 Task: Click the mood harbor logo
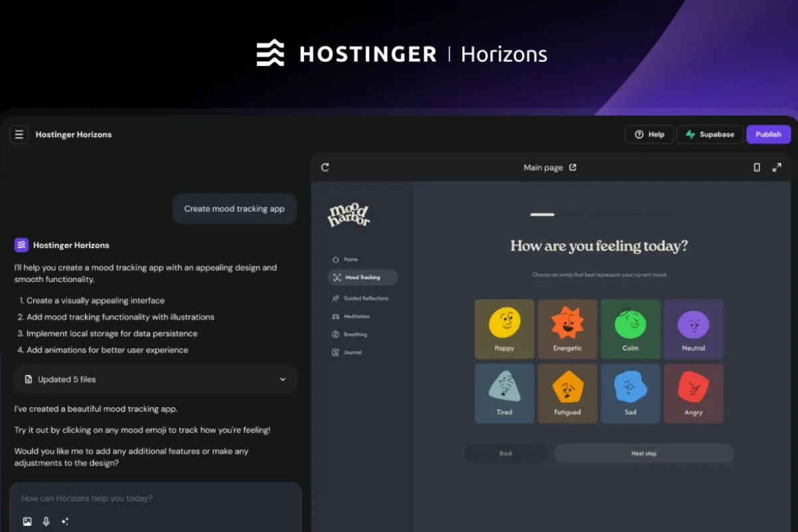348,215
